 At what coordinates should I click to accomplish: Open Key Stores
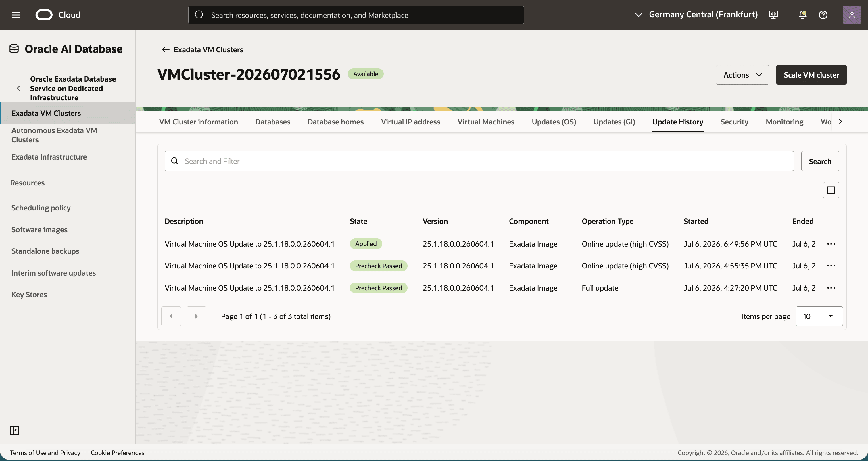(x=29, y=295)
